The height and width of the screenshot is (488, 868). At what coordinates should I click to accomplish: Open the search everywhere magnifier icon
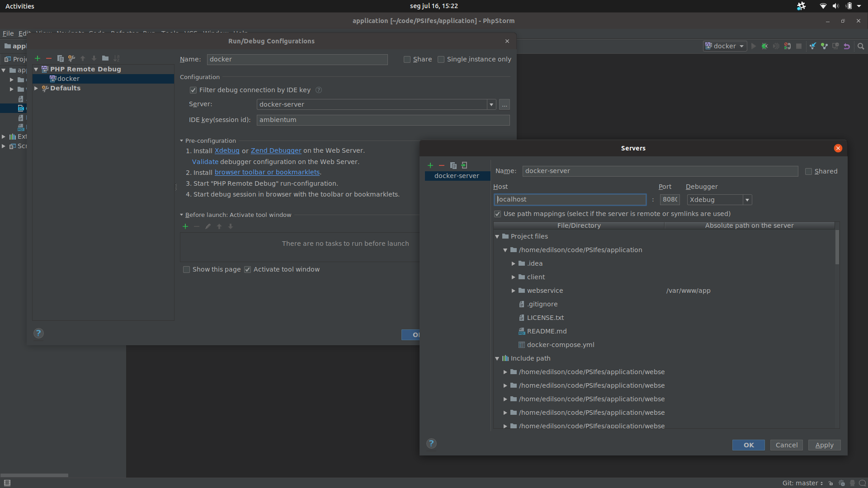click(x=861, y=46)
